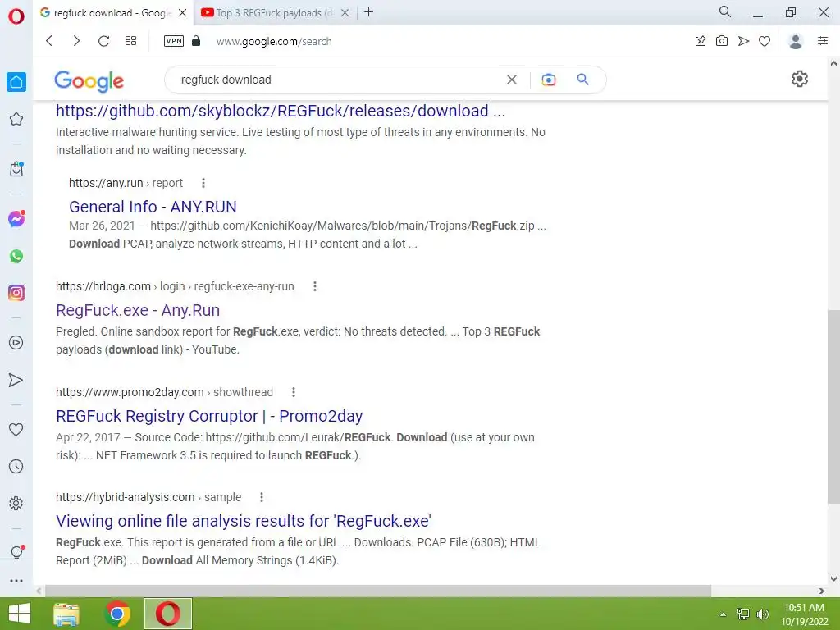Open the Opera main menu logo
Image resolution: width=840 pixels, height=630 pixels.
(x=16, y=16)
